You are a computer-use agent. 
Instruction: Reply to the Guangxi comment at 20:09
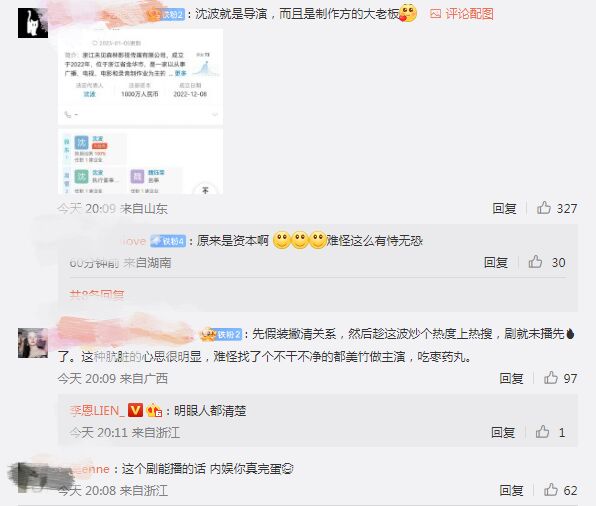tap(511, 378)
